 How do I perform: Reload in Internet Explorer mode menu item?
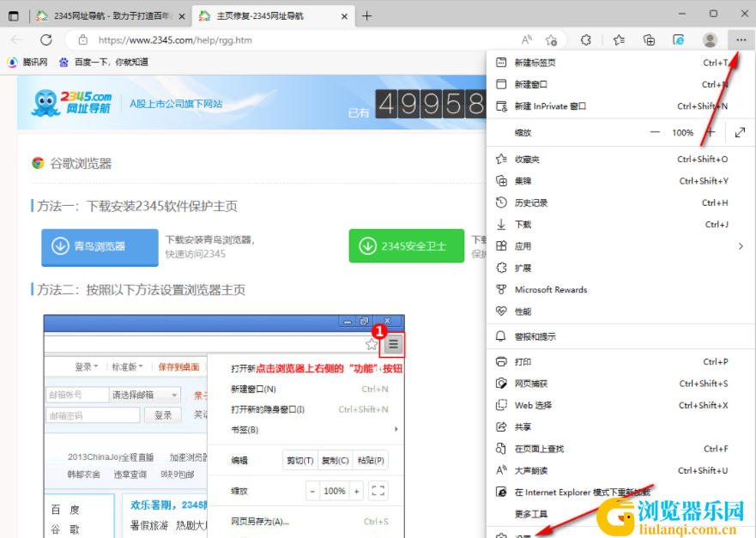[620, 492]
